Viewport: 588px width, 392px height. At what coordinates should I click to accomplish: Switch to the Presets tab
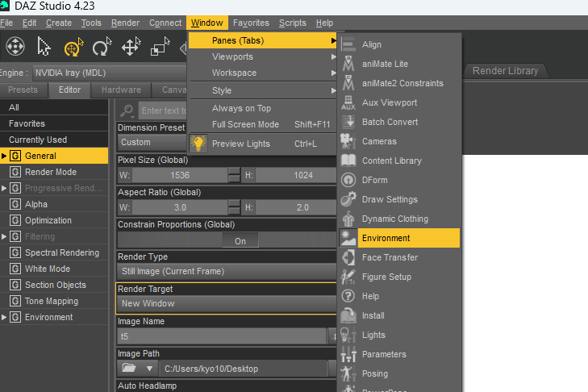point(23,90)
